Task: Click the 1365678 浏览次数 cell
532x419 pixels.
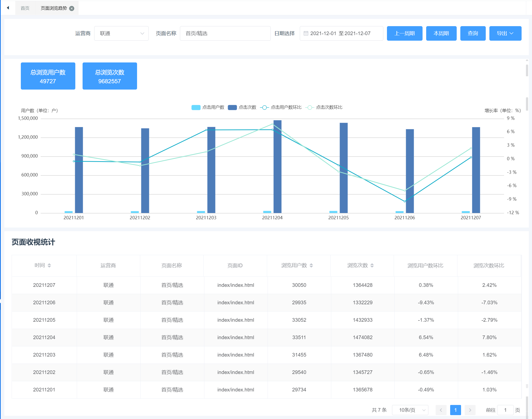Action: (363, 389)
